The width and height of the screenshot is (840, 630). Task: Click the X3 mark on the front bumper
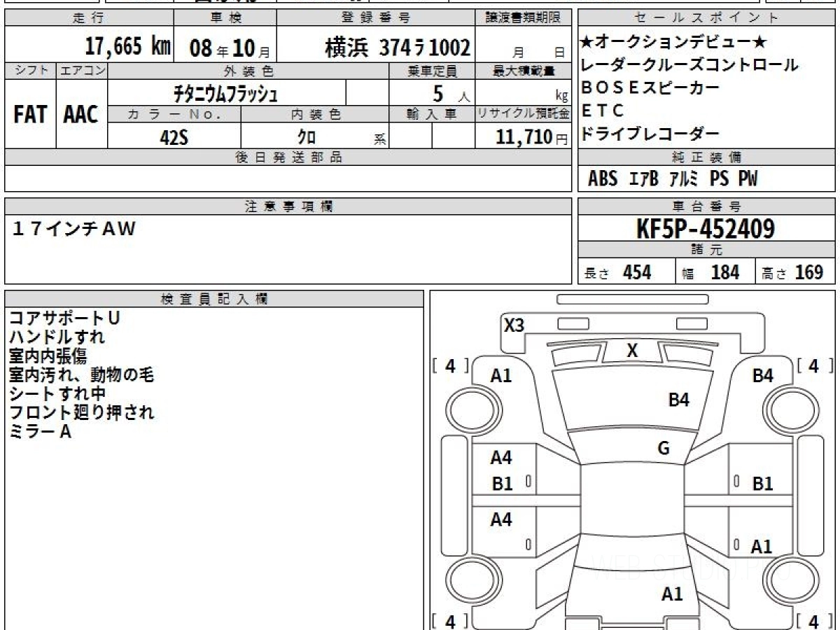(x=514, y=325)
